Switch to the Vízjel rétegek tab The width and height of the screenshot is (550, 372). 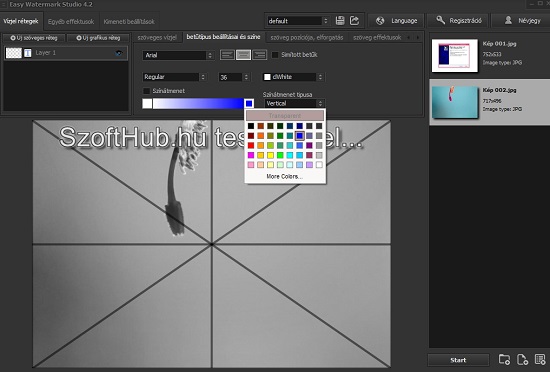coord(21,21)
